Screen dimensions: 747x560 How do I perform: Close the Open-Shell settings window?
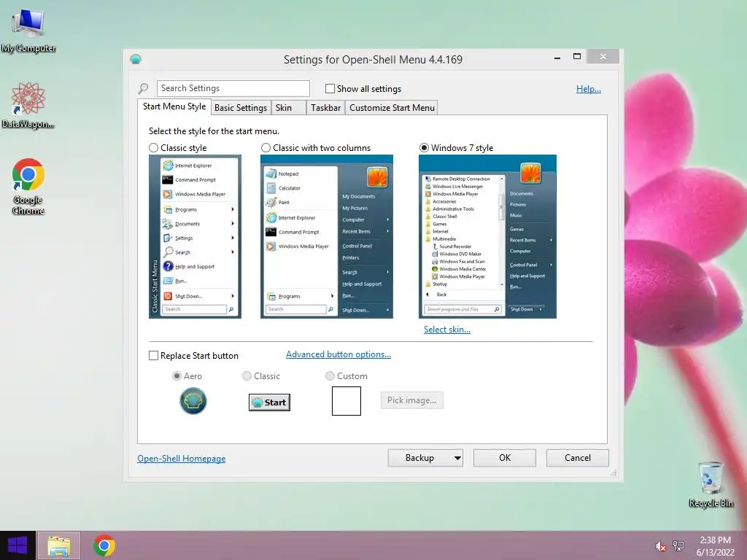point(603,57)
